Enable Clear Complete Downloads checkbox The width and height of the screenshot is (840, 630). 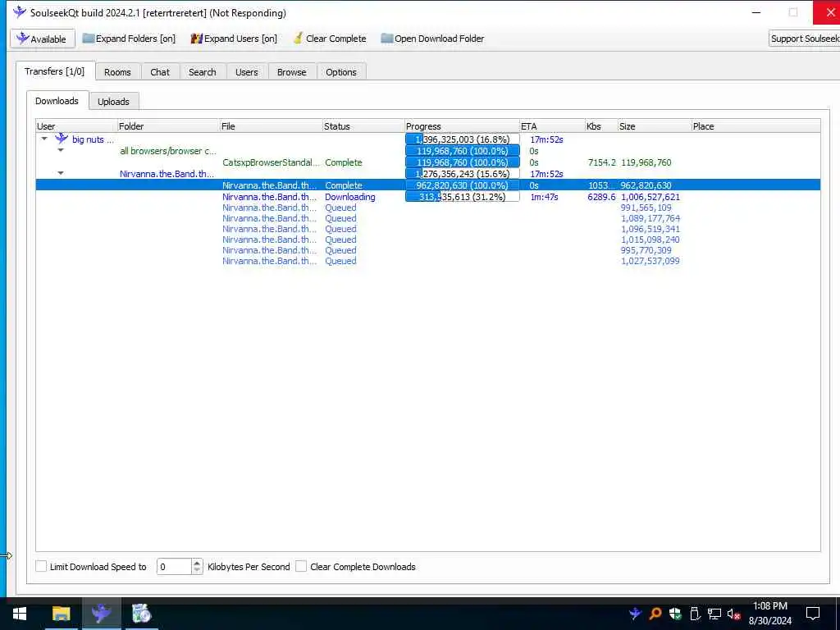(301, 566)
